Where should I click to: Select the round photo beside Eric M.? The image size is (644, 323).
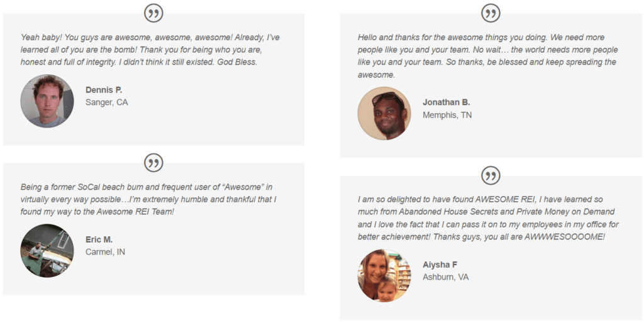(x=47, y=251)
